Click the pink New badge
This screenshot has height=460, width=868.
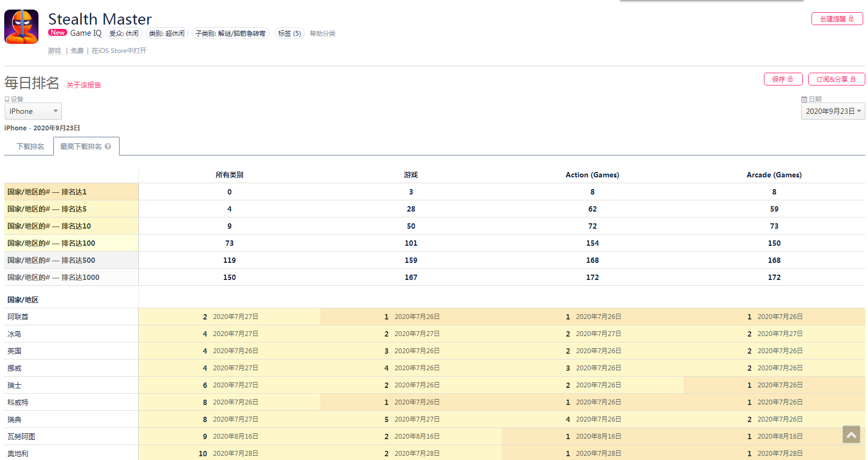(x=58, y=33)
